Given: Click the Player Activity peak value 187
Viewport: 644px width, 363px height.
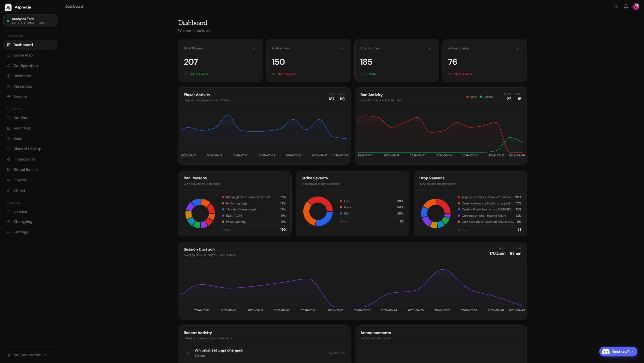Looking at the screenshot, I should click(x=331, y=99).
